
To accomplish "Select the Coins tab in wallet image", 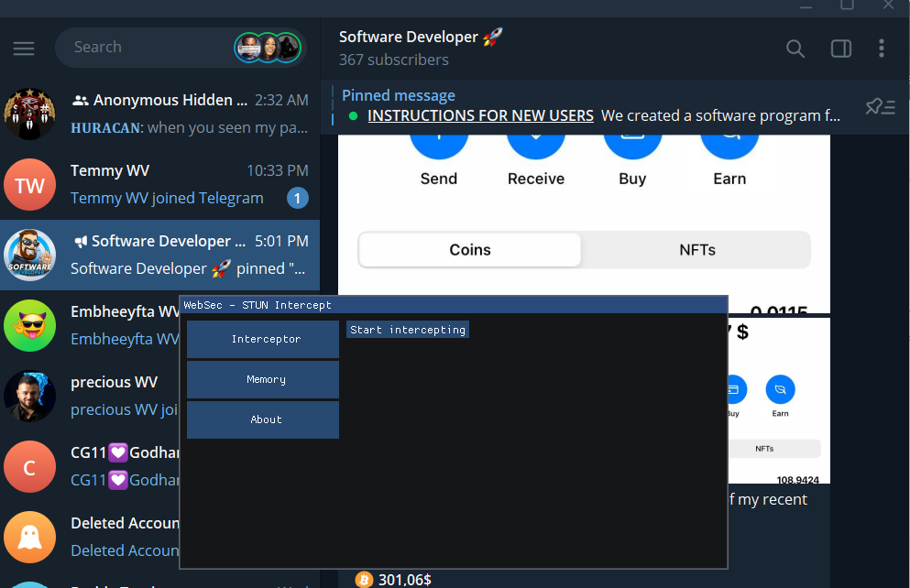I will point(470,250).
